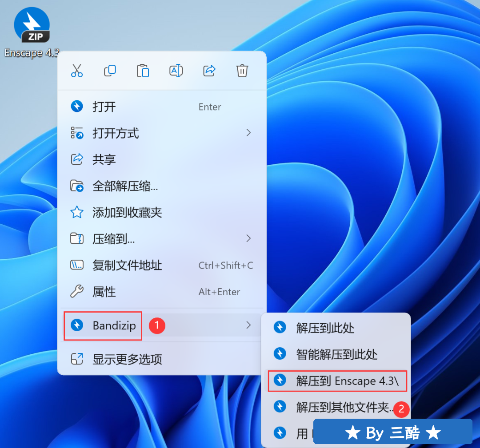The width and height of the screenshot is (480, 448).
Task: Click the Rename icon
Action: click(176, 71)
